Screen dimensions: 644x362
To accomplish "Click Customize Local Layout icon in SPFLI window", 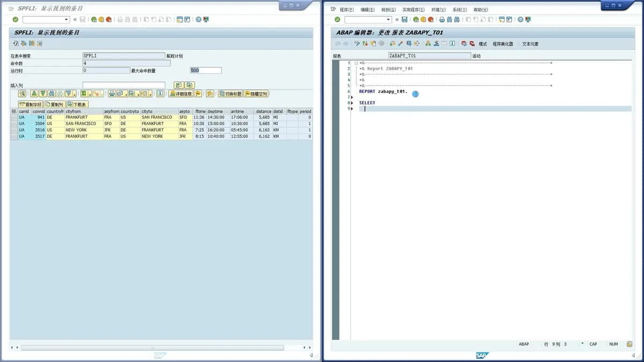I will tap(206, 19).
